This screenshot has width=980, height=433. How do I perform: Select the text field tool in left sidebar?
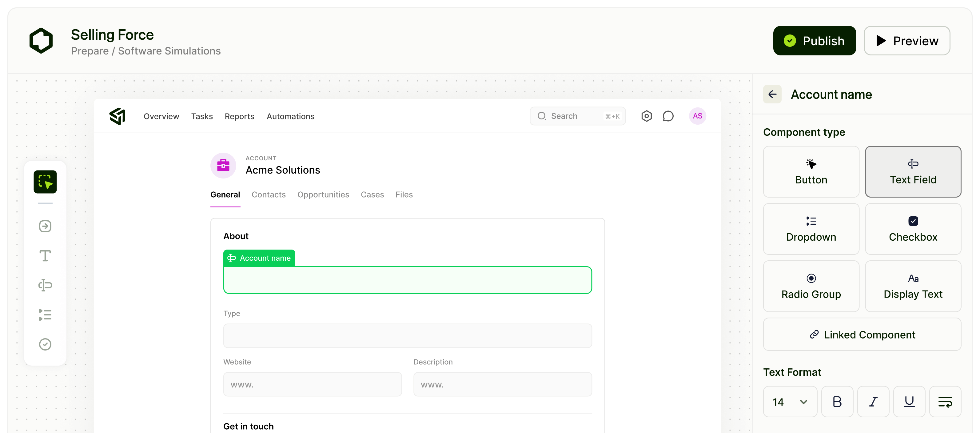(x=45, y=285)
